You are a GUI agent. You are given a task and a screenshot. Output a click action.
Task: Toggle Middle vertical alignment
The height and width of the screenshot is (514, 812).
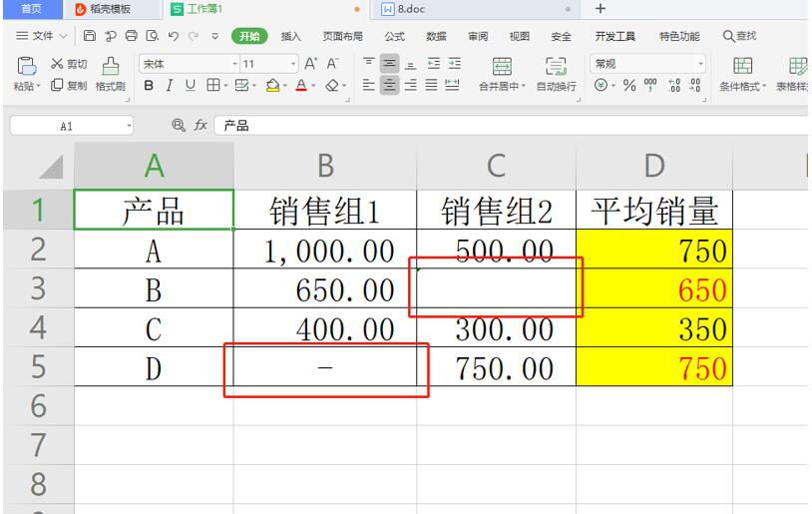tap(389, 63)
